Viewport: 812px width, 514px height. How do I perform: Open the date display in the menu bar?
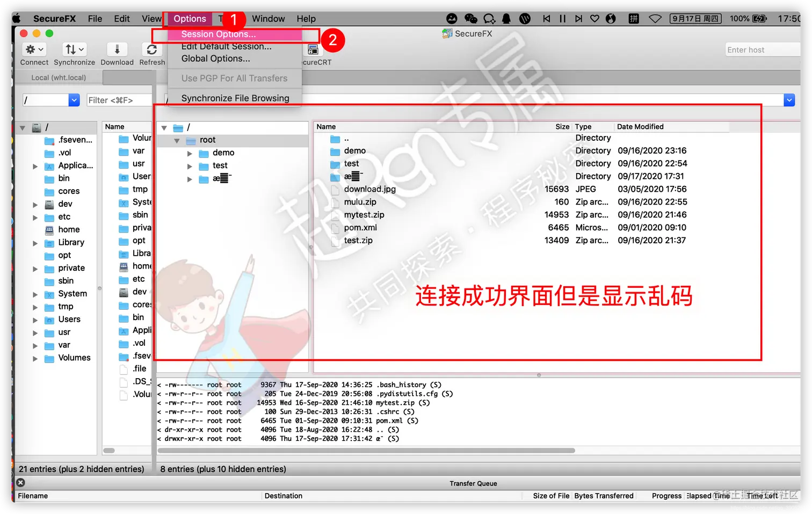click(x=695, y=19)
